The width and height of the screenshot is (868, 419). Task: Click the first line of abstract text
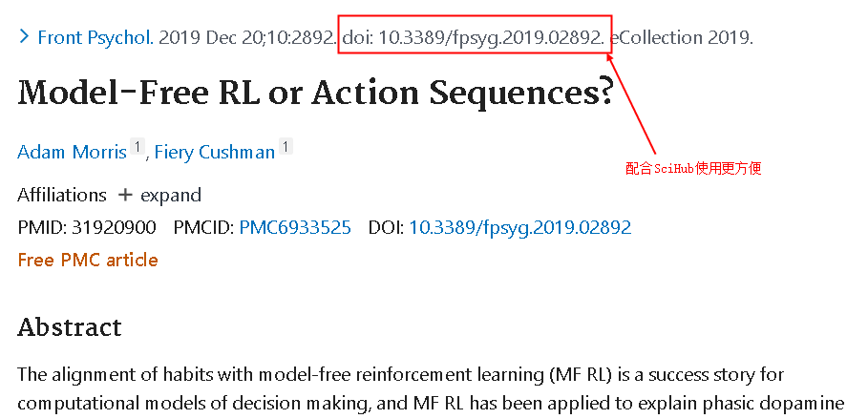401,375
